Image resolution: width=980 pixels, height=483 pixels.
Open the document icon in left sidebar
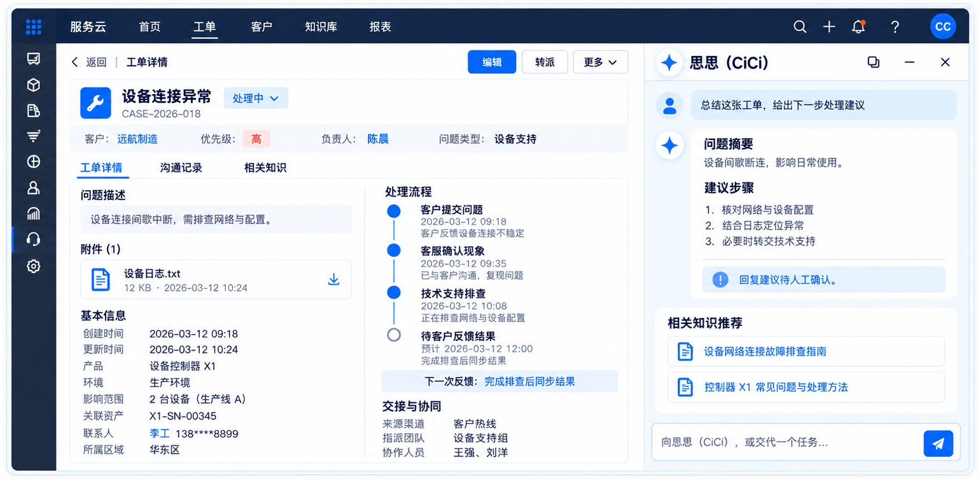(34, 111)
